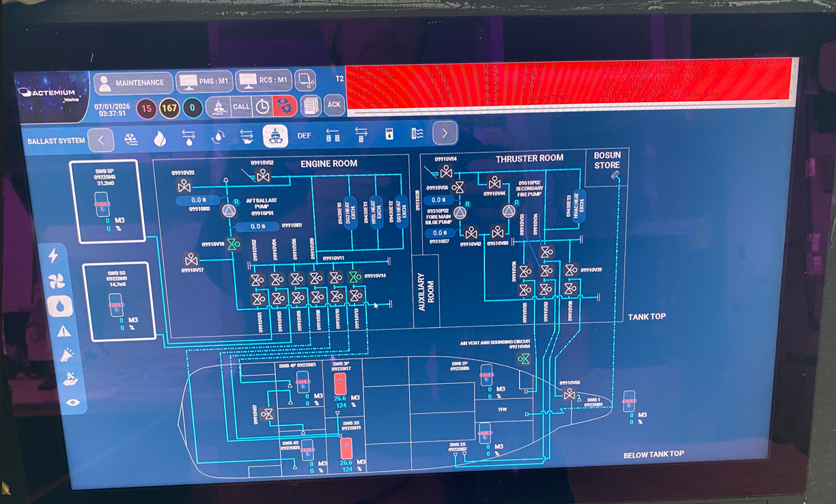This screenshot has width=836, height=504.
Task: Open the alarm warning triangle sidebar icon
Action: (x=64, y=331)
